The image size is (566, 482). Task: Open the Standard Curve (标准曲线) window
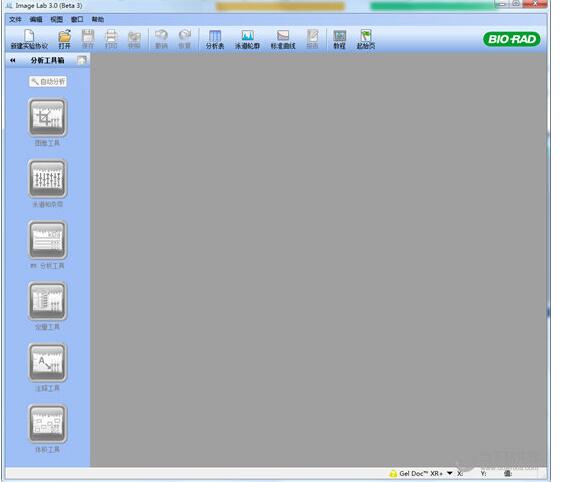coord(283,39)
